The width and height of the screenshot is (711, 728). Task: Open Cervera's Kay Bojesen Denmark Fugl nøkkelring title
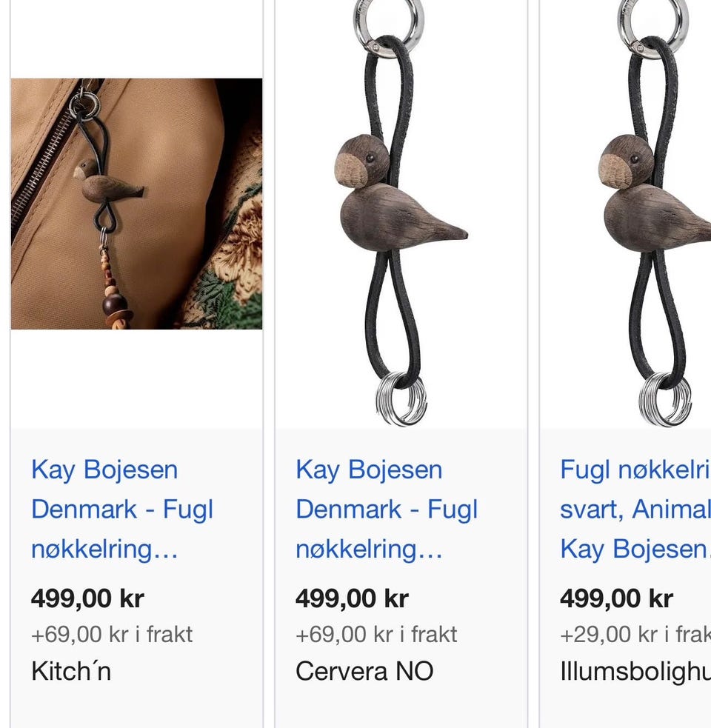(387, 510)
